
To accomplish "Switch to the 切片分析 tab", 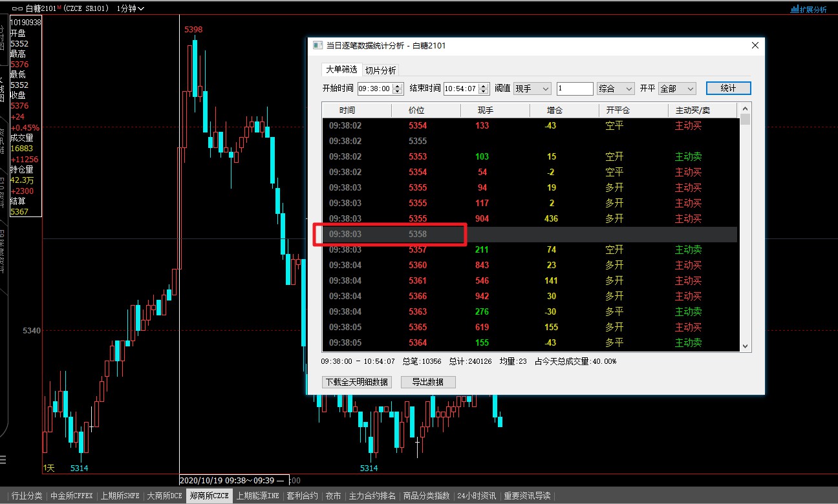I will click(x=380, y=70).
